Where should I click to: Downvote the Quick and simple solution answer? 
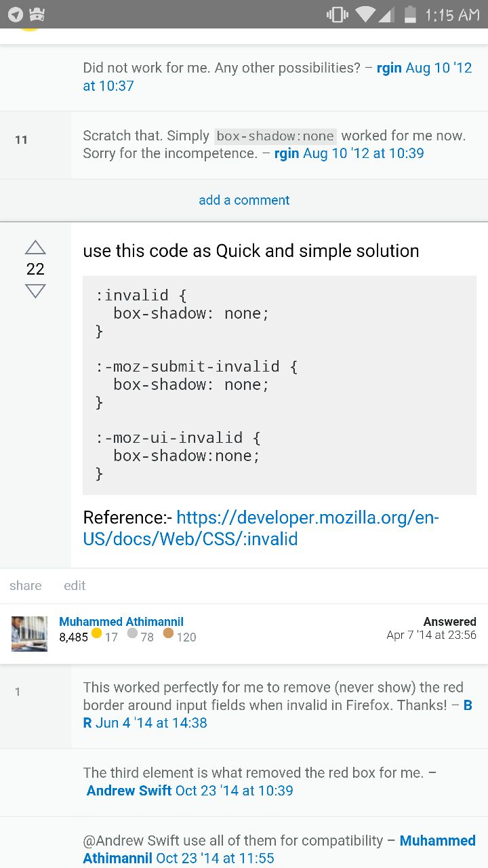[35, 291]
